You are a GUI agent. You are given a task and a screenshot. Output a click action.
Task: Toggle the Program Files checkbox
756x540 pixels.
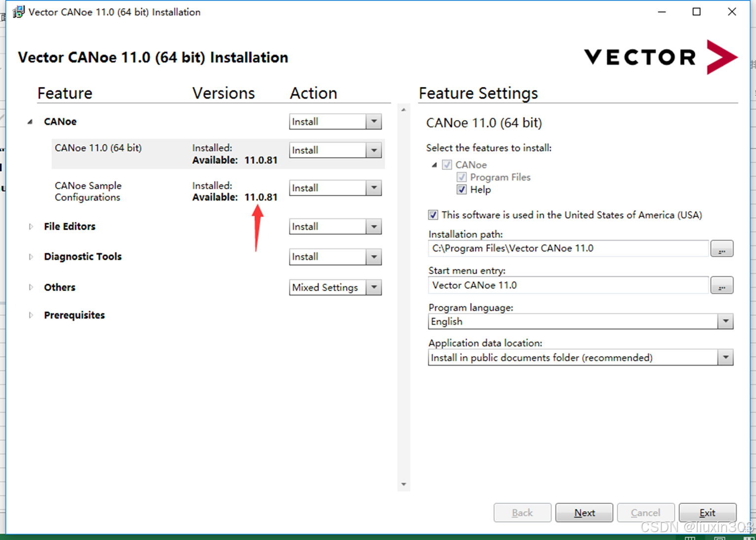(462, 177)
